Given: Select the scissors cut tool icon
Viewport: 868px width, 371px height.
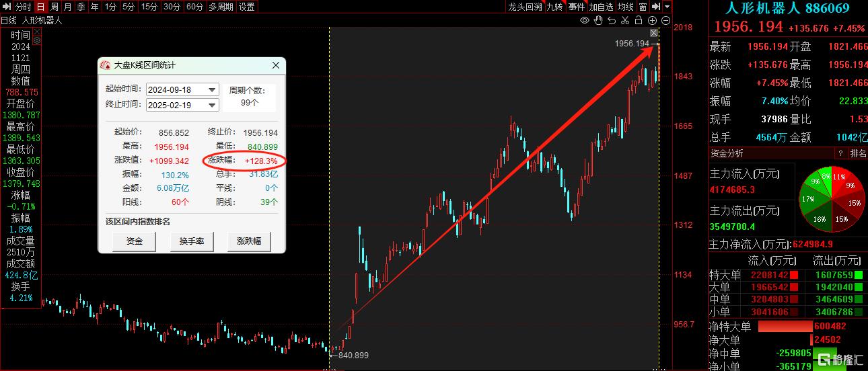Looking at the screenshot, I should [x=625, y=21].
